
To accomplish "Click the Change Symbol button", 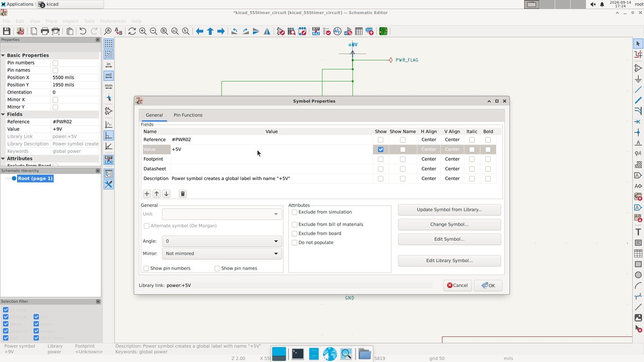I will tap(449, 224).
